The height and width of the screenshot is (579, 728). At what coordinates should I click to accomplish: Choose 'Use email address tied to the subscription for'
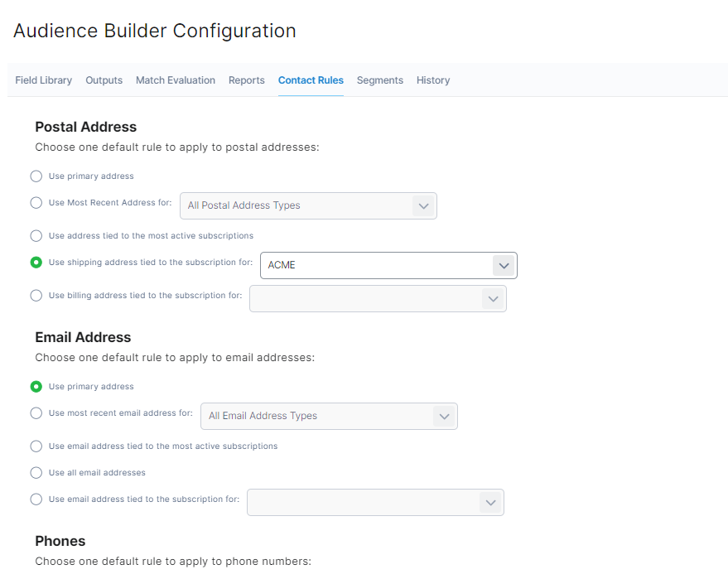[x=36, y=499]
